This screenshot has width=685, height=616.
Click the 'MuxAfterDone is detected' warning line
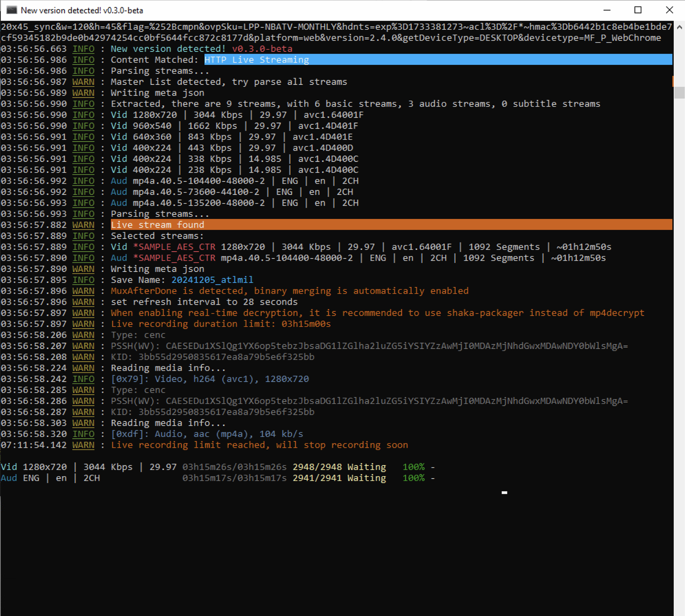click(289, 291)
